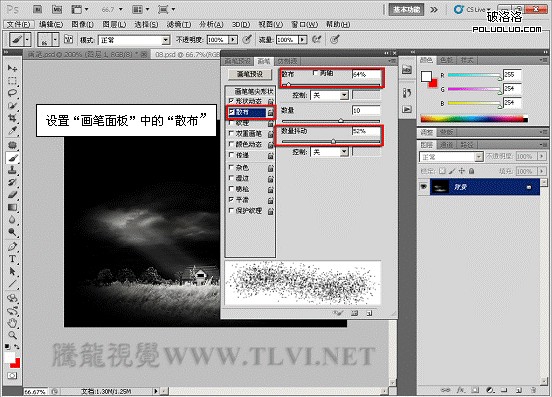The image size is (552, 397).
Task: Select the Crop tool
Action: click(x=12, y=118)
